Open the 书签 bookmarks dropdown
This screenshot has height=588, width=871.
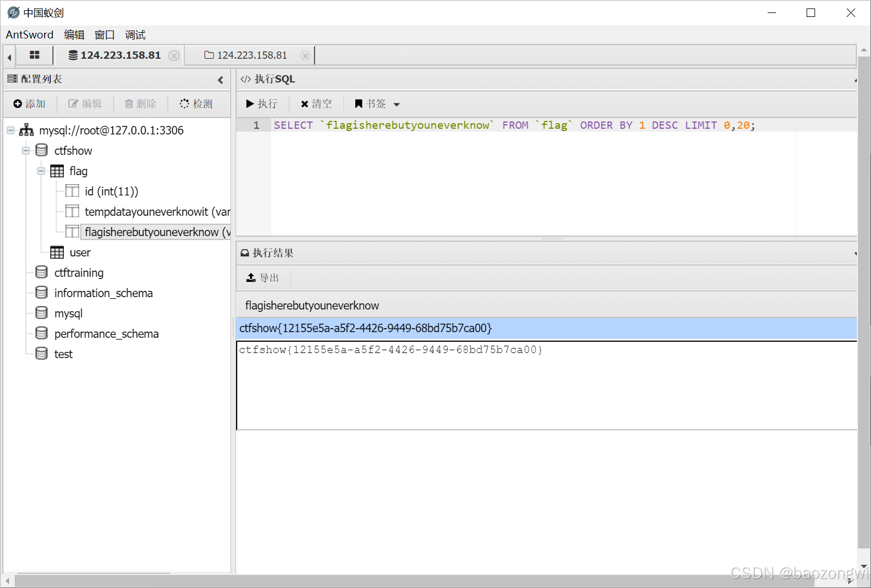[x=377, y=103]
